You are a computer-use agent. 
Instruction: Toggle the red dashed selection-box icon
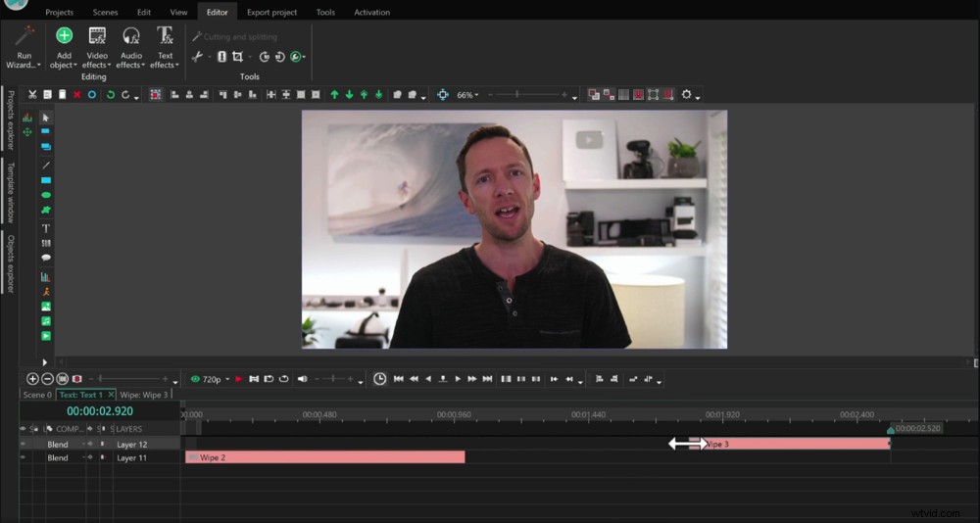[156, 95]
